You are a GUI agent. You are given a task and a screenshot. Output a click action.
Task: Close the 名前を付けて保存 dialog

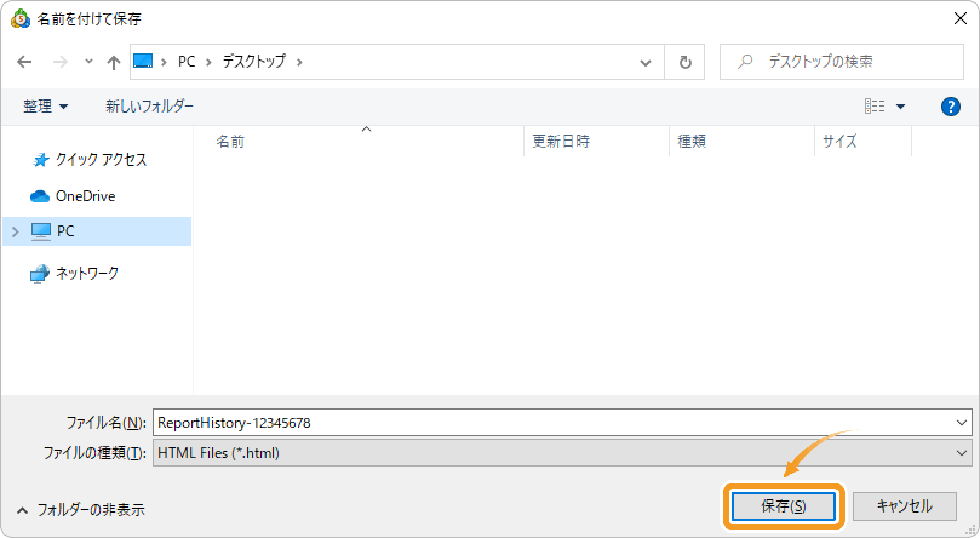(x=961, y=19)
